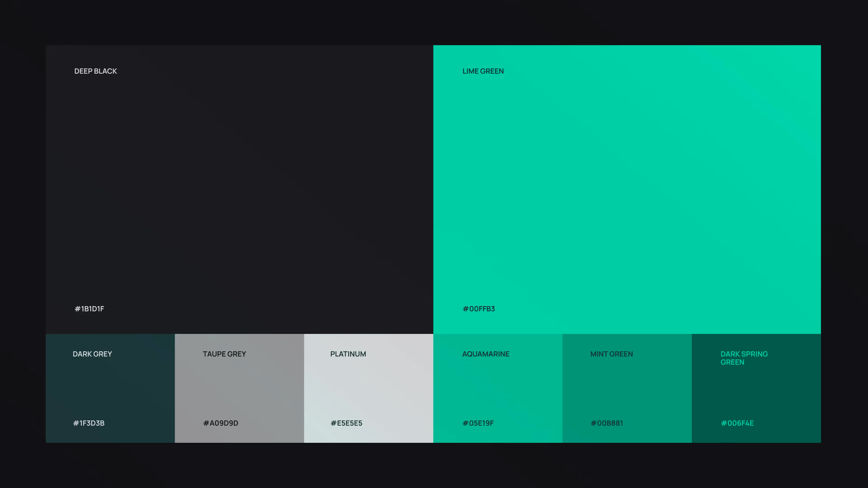
Task: Click the #A09D9D hex code label
Action: pos(220,423)
